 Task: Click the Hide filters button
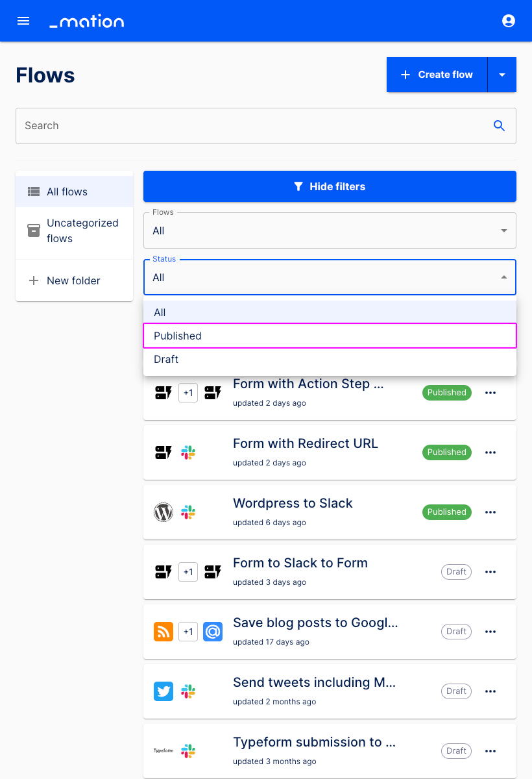(x=330, y=186)
